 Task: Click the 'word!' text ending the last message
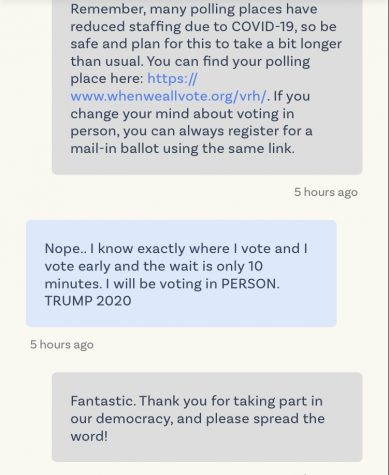pyautogui.click(x=89, y=436)
